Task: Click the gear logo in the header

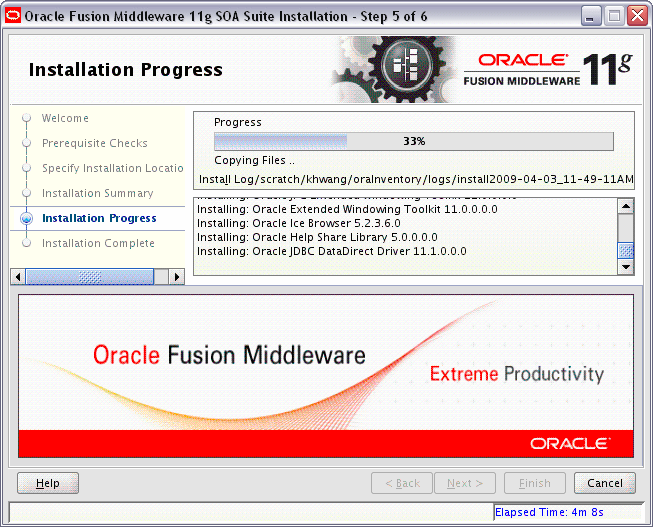Action: 396,69
